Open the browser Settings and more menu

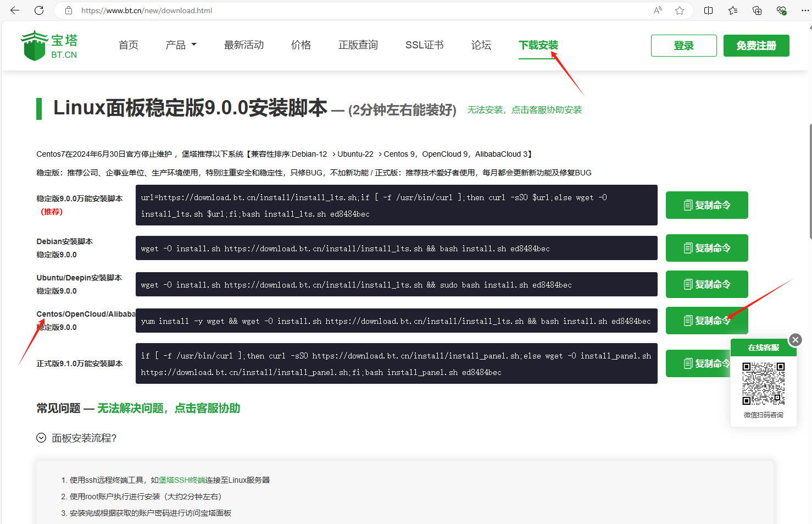(x=804, y=10)
